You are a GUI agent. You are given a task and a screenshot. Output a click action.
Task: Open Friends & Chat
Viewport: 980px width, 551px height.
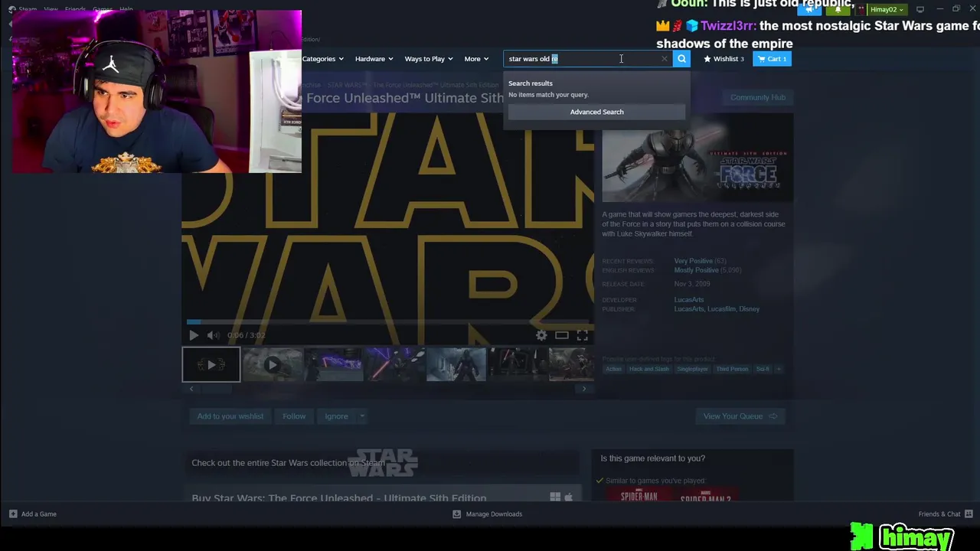click(x=945, y=514)
